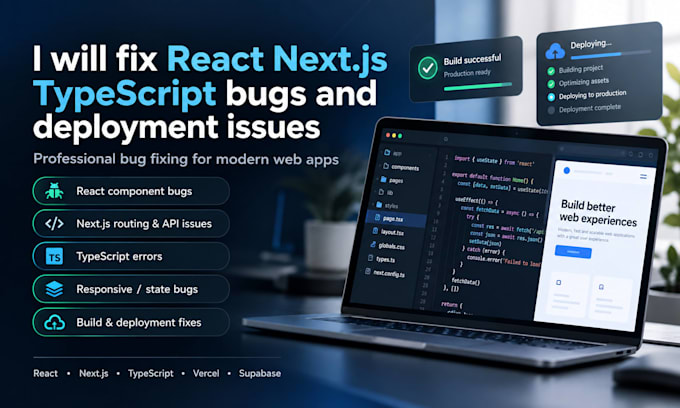
Task: Open types.ts in the file tree
Action: click(x=381, y=259)
